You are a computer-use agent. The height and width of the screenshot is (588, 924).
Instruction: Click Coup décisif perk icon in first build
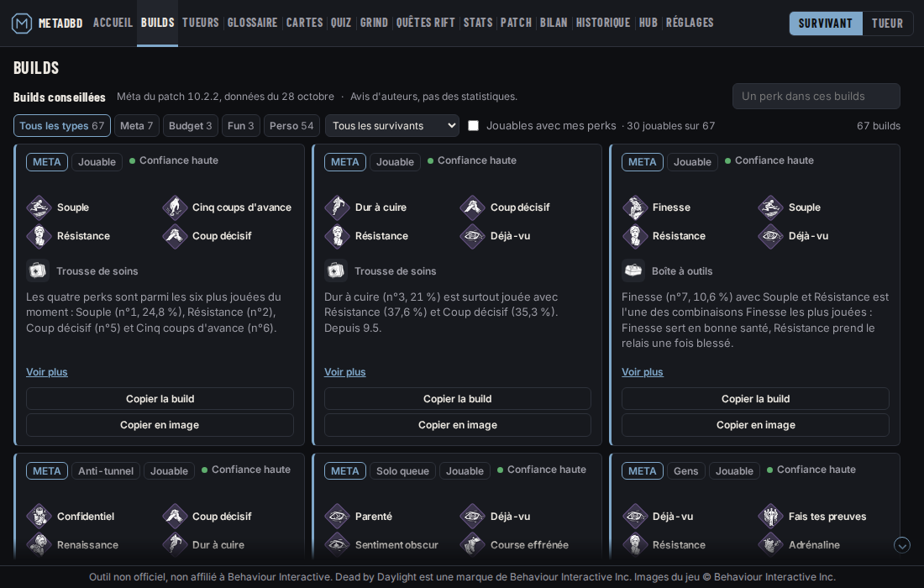pyautogui.click(x=175, y=236)
